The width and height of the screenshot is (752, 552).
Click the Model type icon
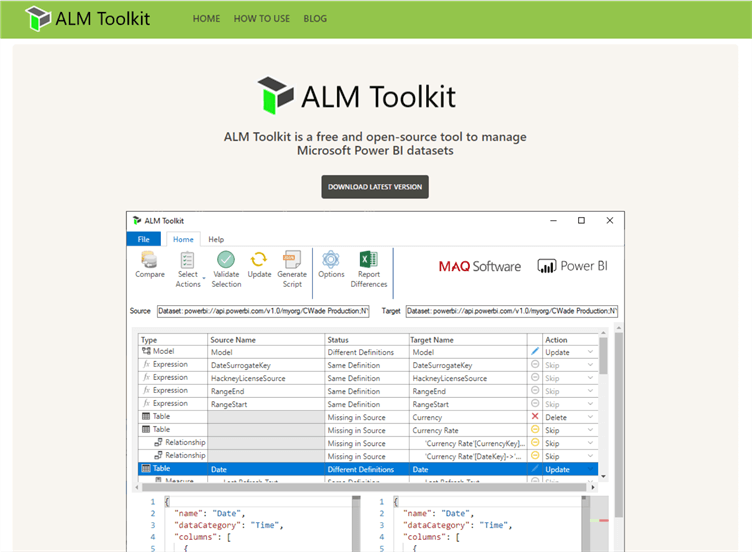146,351
